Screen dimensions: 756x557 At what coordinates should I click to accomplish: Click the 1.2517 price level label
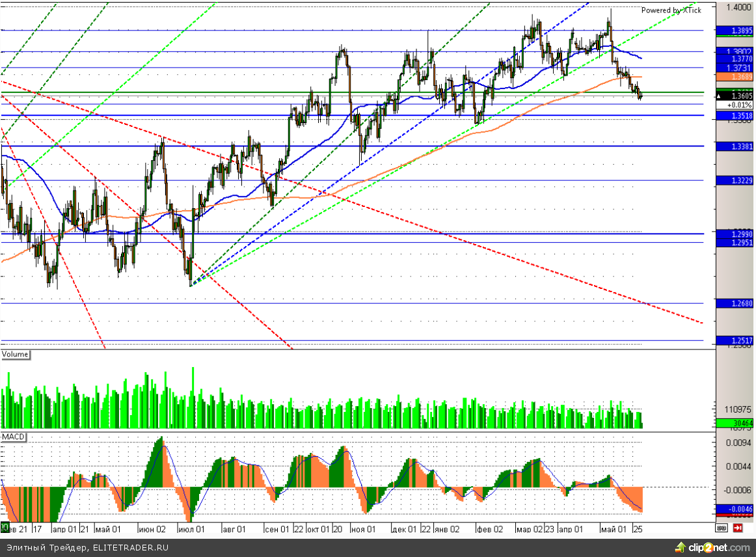pyautogui.click(x=735, y=341)
